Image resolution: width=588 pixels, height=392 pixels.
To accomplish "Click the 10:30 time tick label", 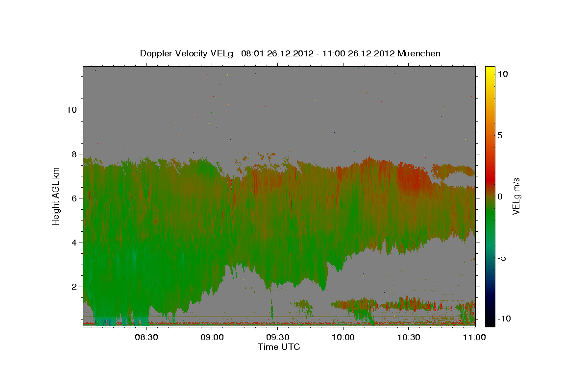I will (409, 337).
